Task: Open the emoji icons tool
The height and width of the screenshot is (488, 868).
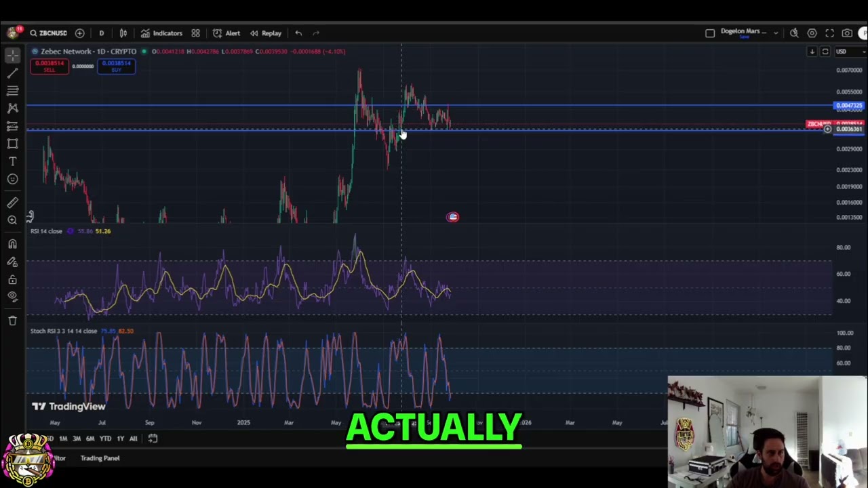Action: 12,179
